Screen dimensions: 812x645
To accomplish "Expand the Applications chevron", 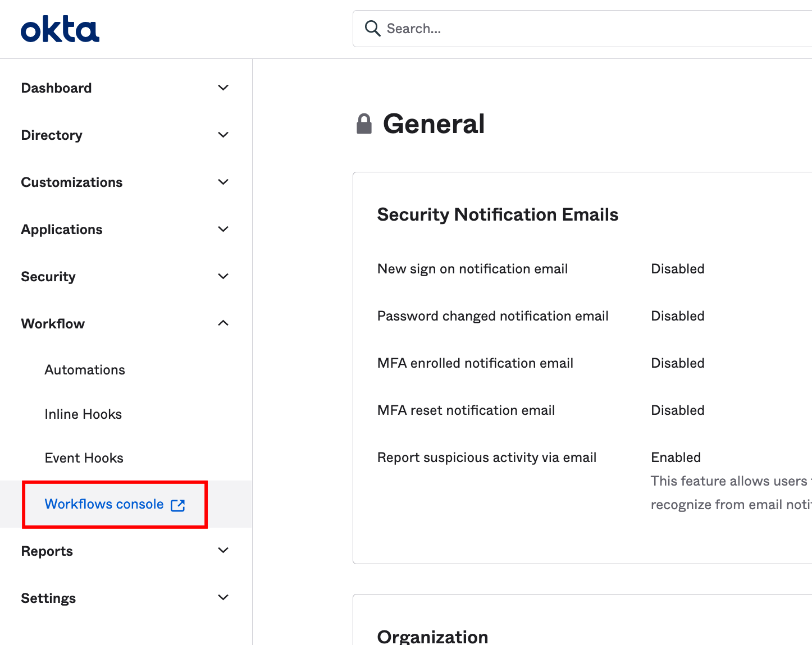I will [223, 229].
